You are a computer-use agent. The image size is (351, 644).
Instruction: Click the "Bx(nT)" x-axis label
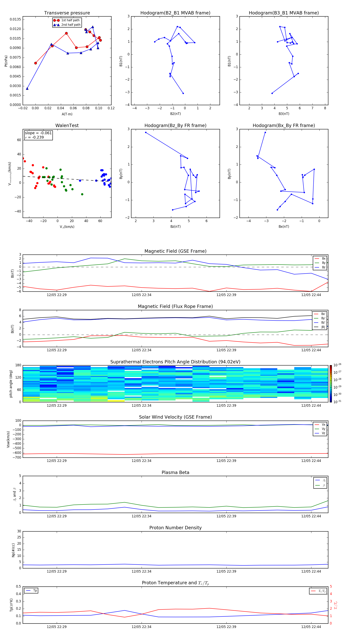pyautogui.click(x=284, y=227)
